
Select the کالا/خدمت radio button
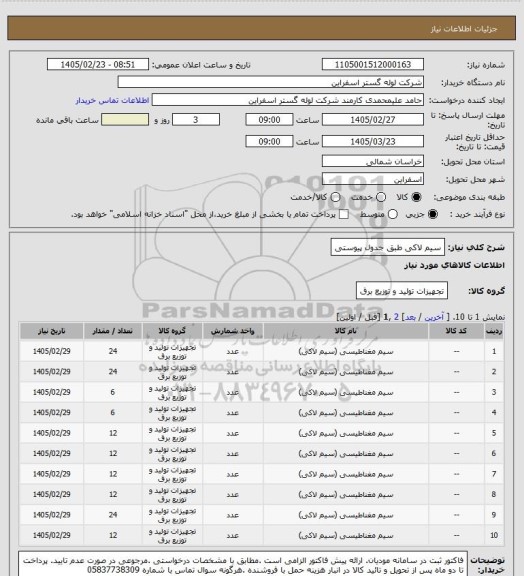pos(335,197)
